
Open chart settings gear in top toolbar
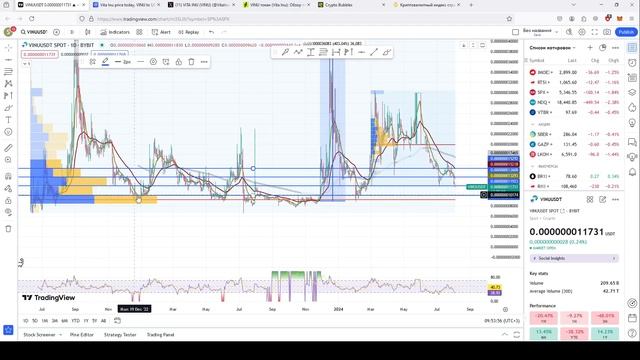tap(582, 32)
